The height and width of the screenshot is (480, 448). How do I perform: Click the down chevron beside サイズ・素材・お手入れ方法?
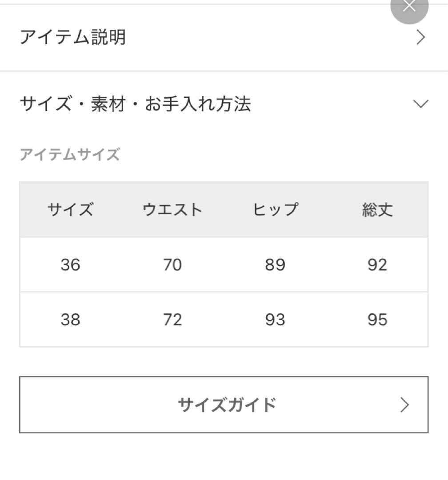[421, 104]
